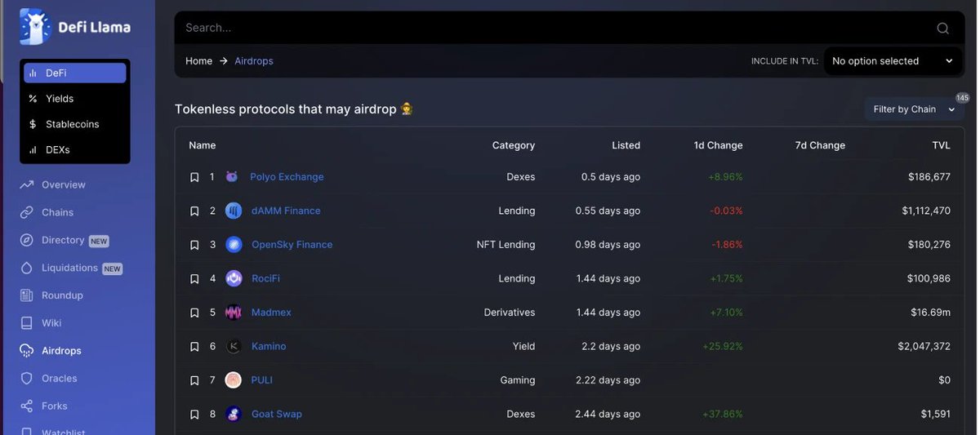Open Goat Swap protocol link
The image size is (980, 435).
tap(277, 414)
